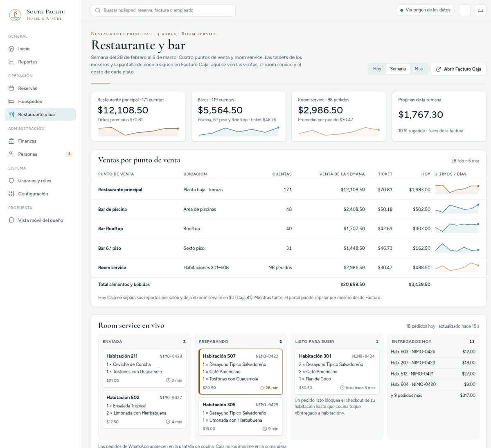Click the Inicio home icon in sidebar

11,49
